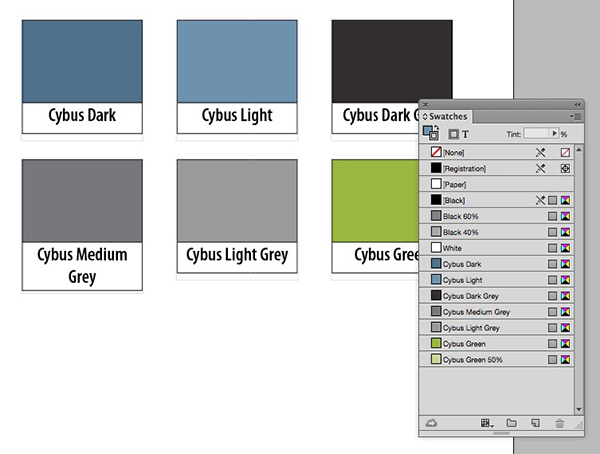Select the formatting affects container icon
The width and height of the screenshot is (600, 454).
(x=453, y=134)
